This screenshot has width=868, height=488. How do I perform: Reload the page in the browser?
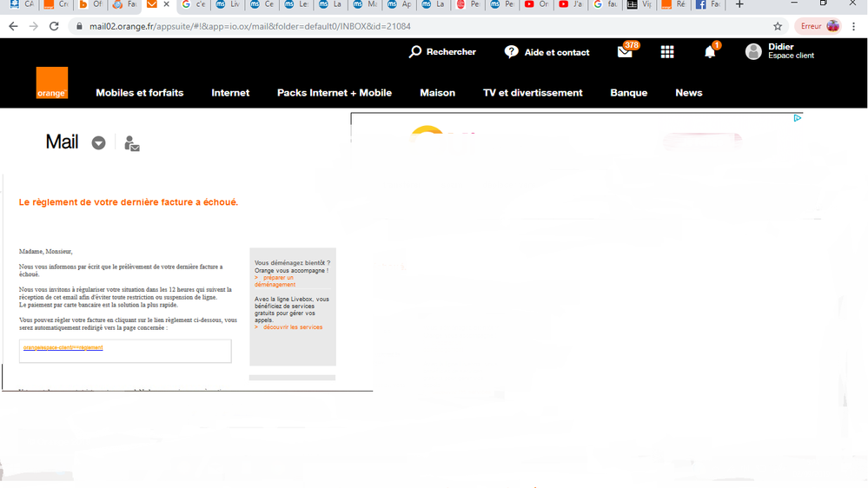click(x=54, y=26)
